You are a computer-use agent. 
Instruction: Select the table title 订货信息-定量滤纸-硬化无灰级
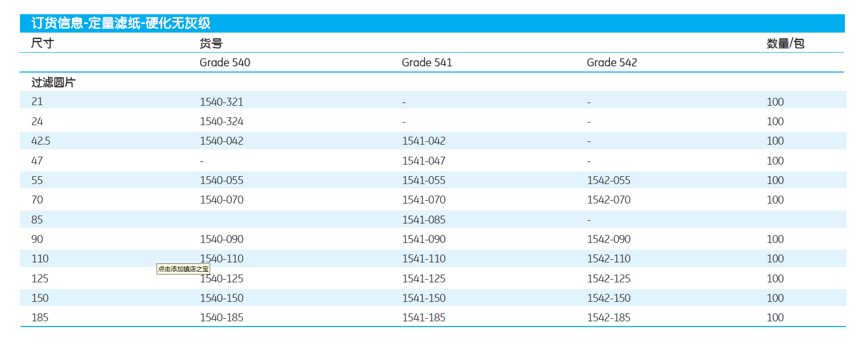[x=121, y=23]
